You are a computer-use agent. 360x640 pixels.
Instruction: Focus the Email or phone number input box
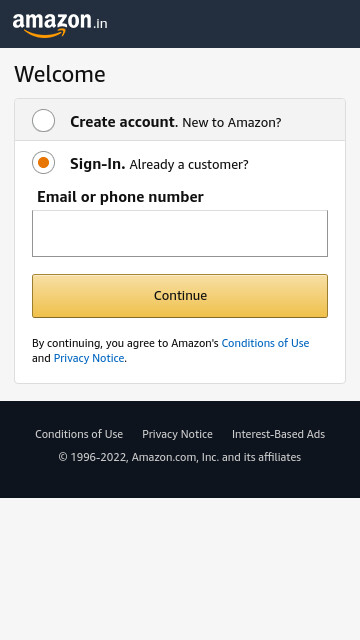click(180, 233)
